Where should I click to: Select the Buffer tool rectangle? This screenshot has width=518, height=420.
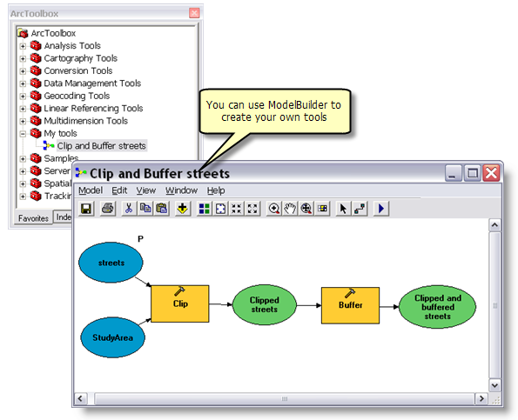350,305
